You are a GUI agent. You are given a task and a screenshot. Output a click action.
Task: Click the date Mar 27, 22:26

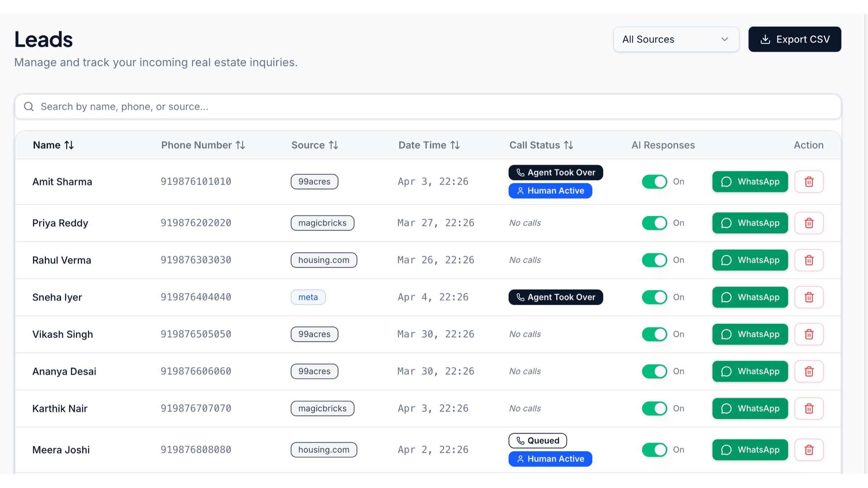point(436,223)
